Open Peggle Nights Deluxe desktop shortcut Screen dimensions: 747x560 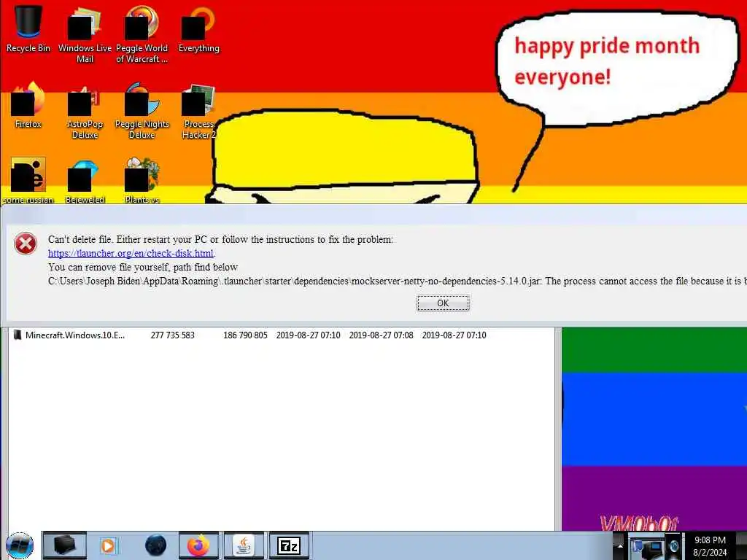tap(142, 112)
